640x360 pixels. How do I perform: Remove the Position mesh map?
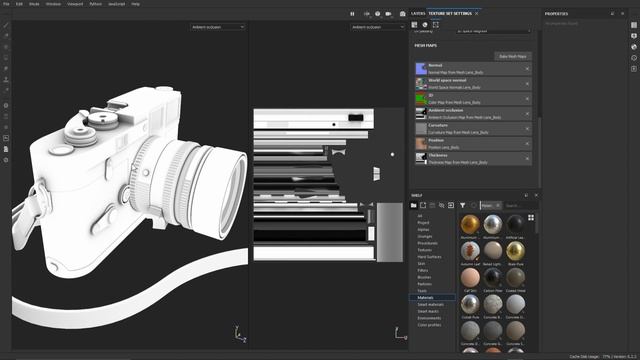click(x=527, y=144)
